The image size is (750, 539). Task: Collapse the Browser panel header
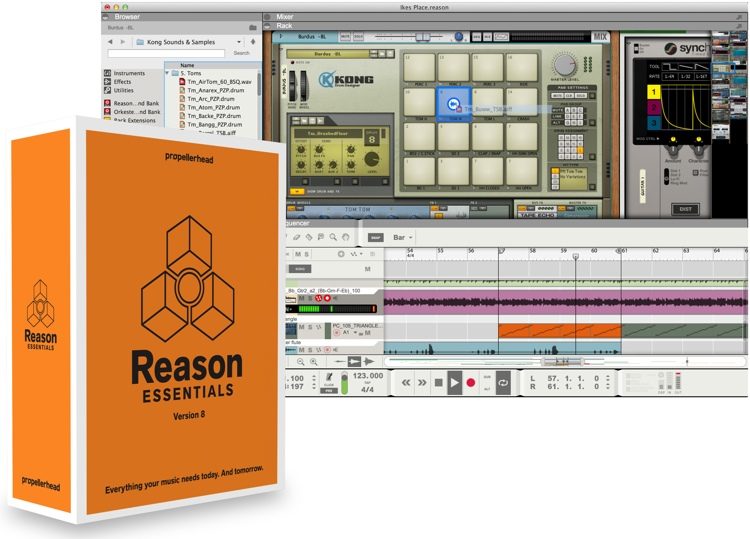tap(106, 17)
